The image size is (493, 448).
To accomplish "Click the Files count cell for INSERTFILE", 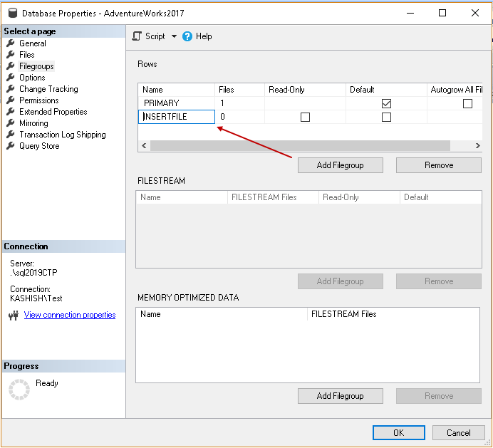I will (x=239, y=117).
